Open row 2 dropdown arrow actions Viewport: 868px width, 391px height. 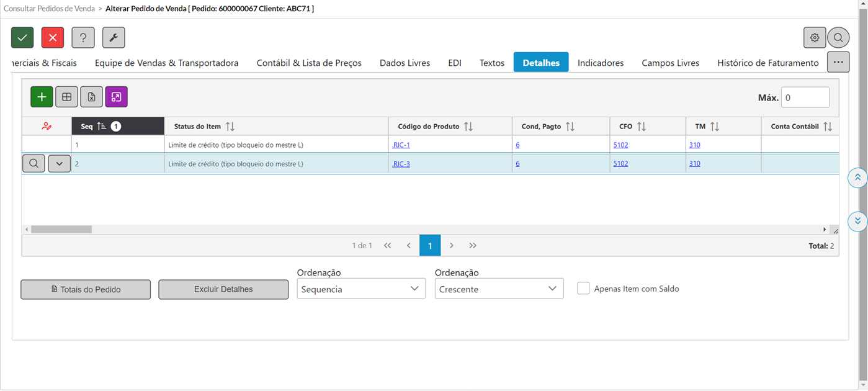60,164
